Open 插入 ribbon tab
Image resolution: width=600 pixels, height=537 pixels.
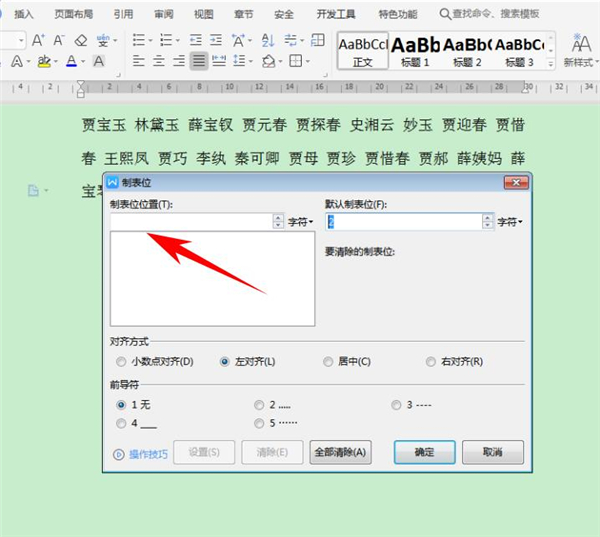(24, 14)
